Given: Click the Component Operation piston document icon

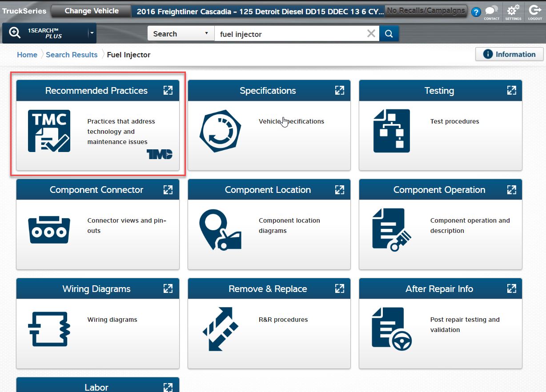Looking at the screenshot, I should tap(392, 230).
